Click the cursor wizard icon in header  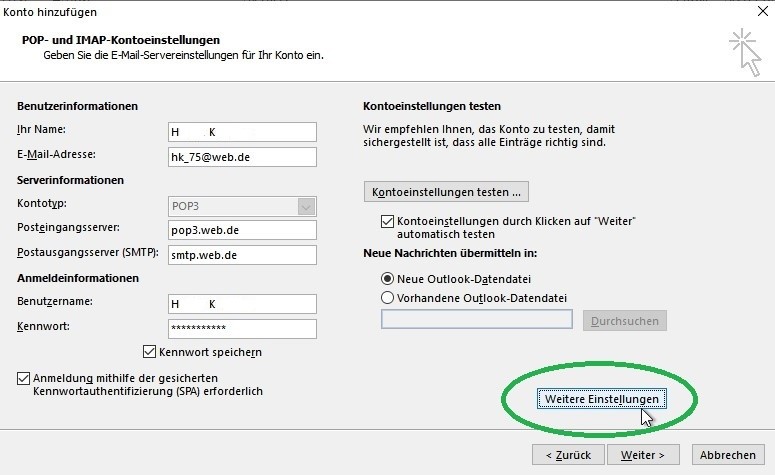[x=745, y=52]
